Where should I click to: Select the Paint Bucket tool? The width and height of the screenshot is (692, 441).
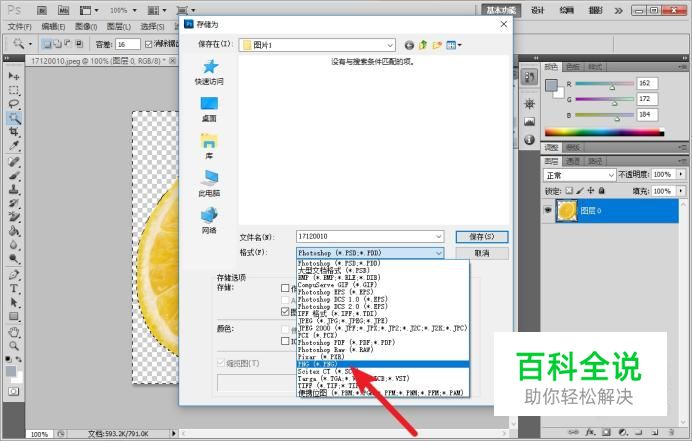[14, 231]
